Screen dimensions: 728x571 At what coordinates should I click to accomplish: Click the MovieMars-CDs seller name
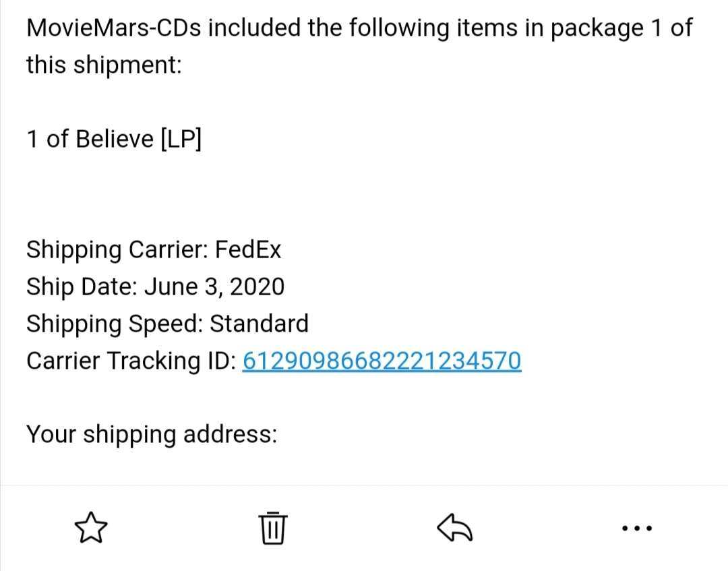coord(114,28)
